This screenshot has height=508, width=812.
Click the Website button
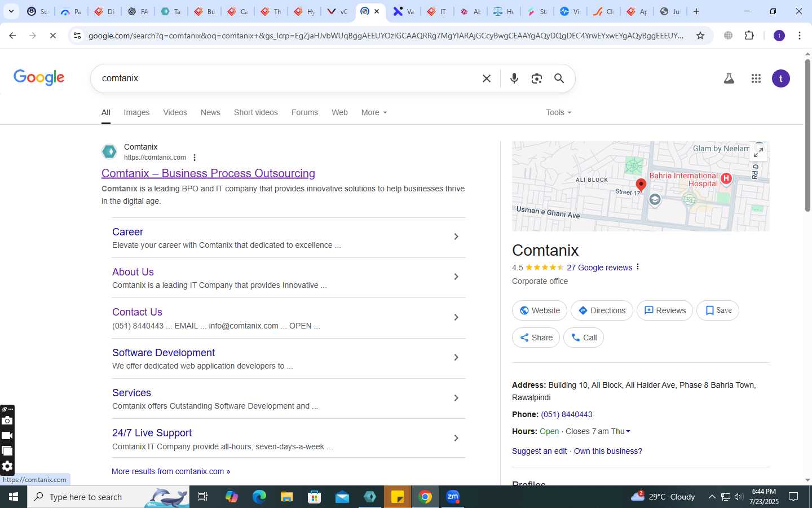[x=540, y=310]
